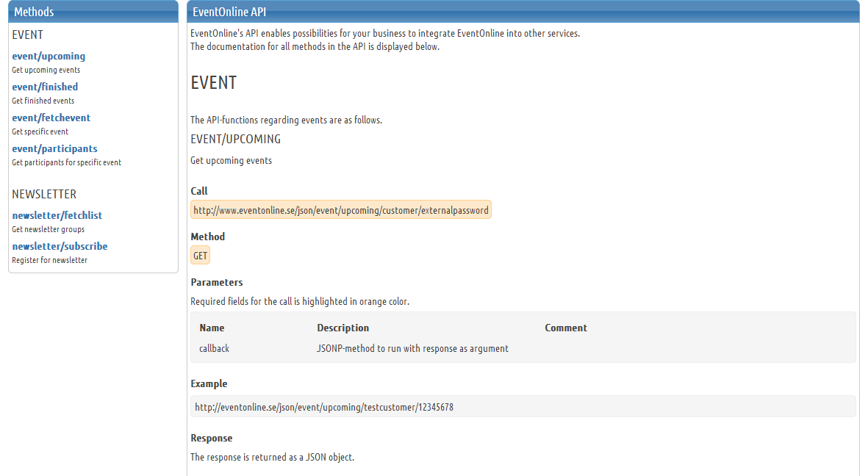Click the 'Get upcoming events' sidebar description

pos(46,71)
